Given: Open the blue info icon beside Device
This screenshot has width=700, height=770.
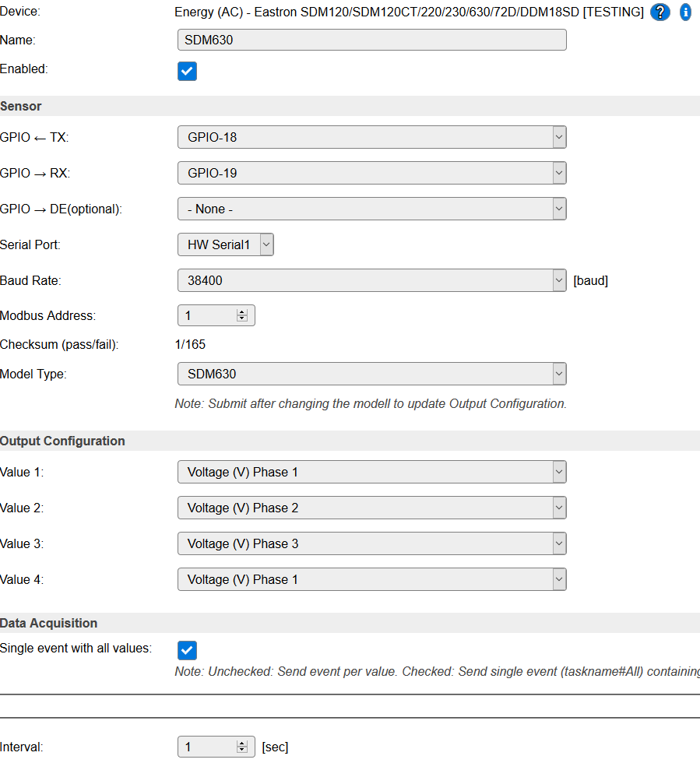Looking at the screenshot, I should [x=685, y=12].
